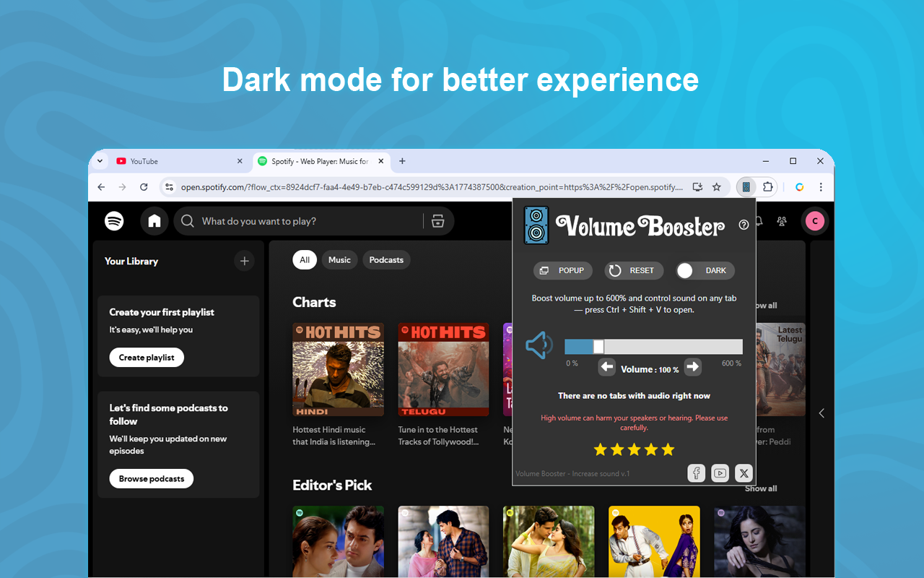Click the Google profile icon in Chrome toolbar
Image resolution: width=924 pixels, height=578 pixels.
[800, 187]
